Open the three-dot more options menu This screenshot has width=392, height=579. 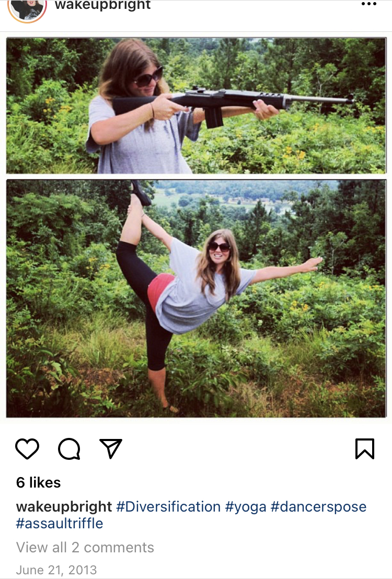pos(368,4)
